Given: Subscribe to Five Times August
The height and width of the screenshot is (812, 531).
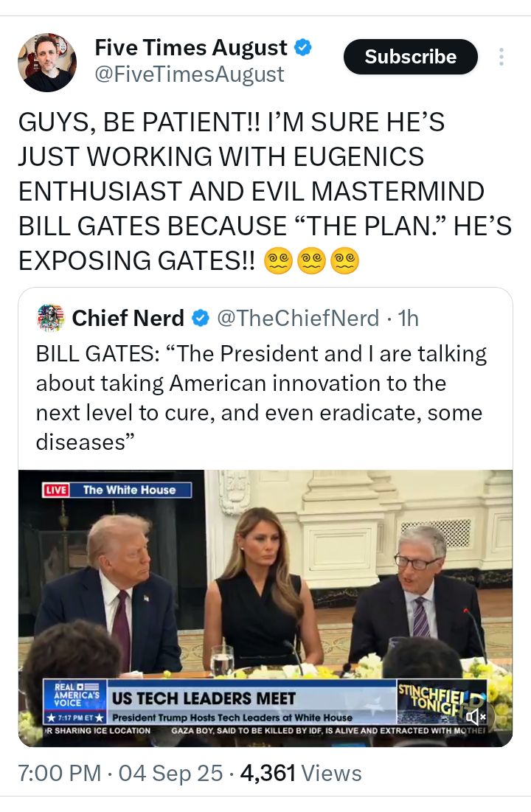Looking at the screenshot, I should [410, 57].
